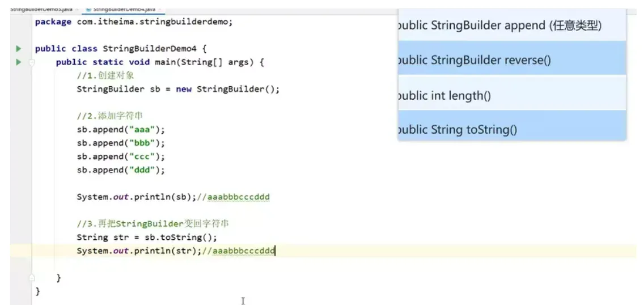Collapse the main method using its fold marker
The width and height of the screenshot is (644, 305).
click(32, 63)
